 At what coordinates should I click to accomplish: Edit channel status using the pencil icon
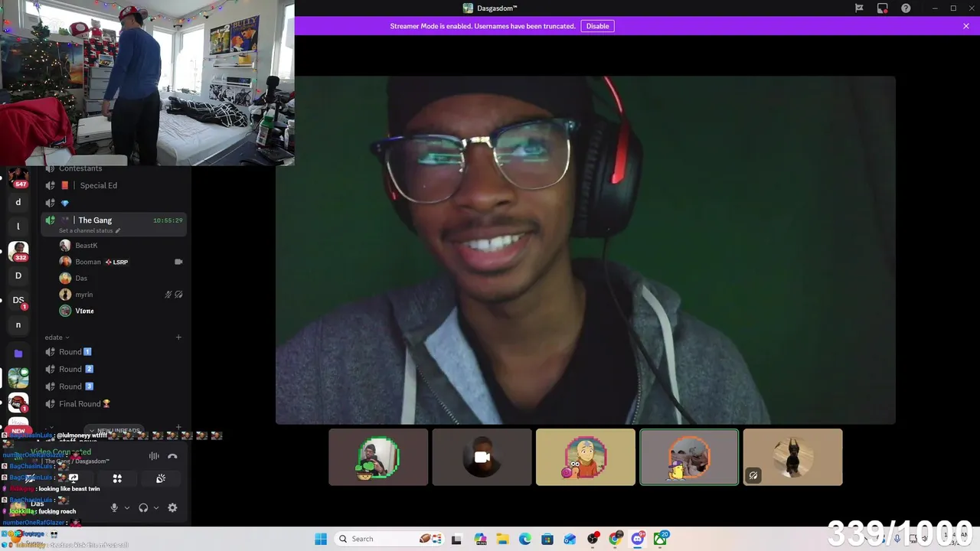[x=118, y=230]
